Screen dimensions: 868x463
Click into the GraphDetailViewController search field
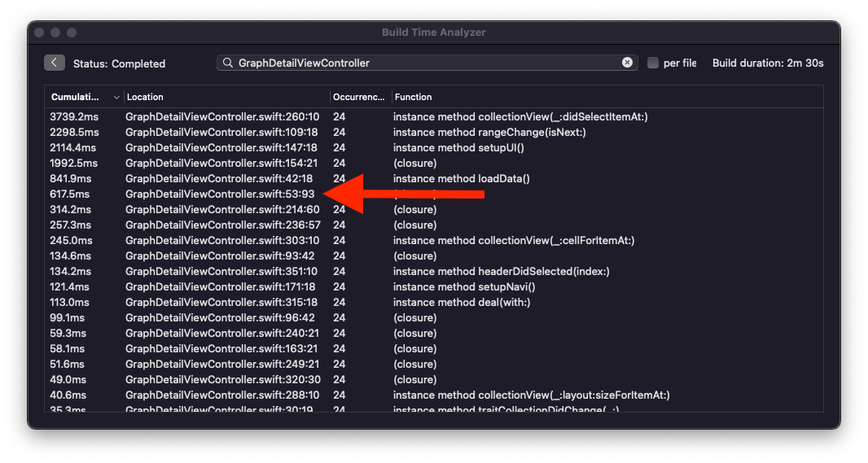[x=427, y=63]
